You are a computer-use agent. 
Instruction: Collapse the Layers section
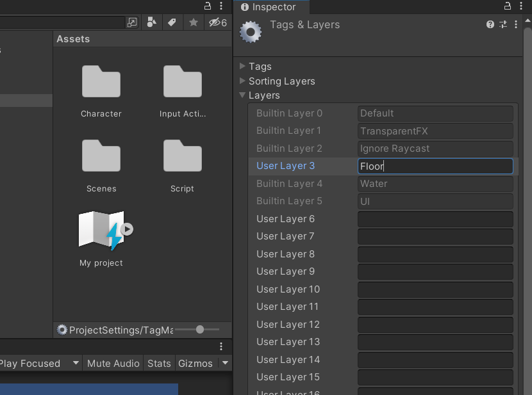(243, 95)
